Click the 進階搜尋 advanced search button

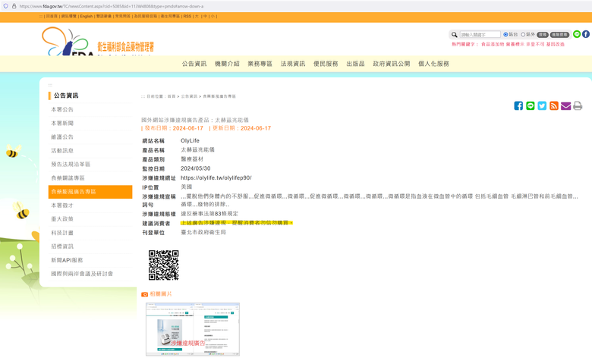[559, 34]
